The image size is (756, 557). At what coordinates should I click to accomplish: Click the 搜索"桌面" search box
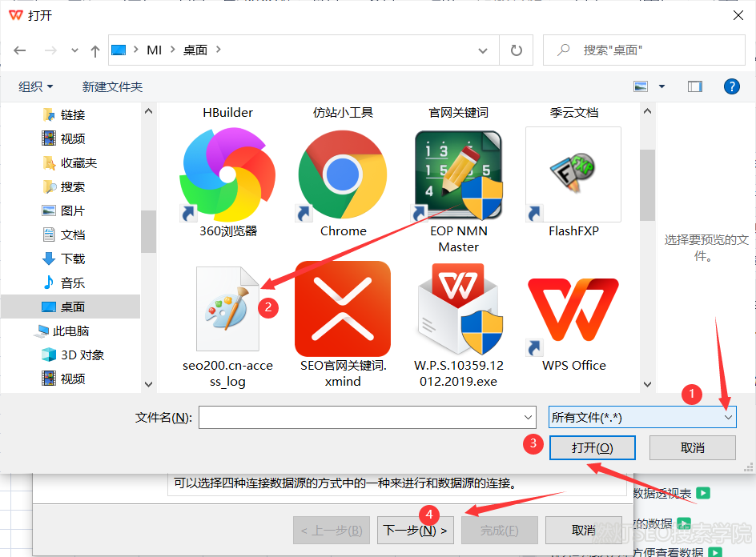644,50
